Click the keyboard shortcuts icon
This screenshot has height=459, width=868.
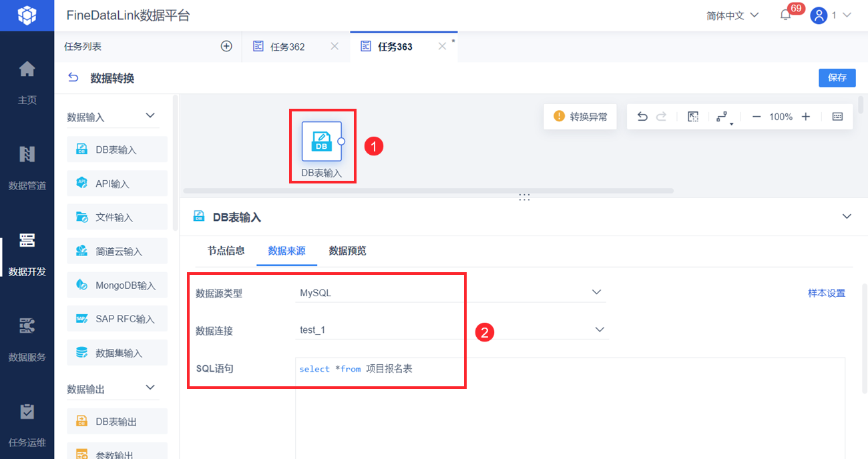point(837,117)
